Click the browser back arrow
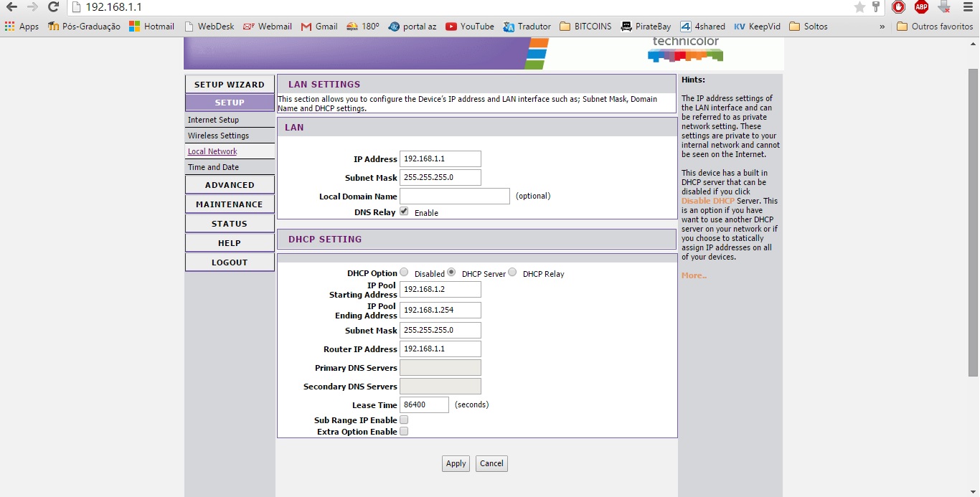The image size is (980, 497). click(11, 7)
